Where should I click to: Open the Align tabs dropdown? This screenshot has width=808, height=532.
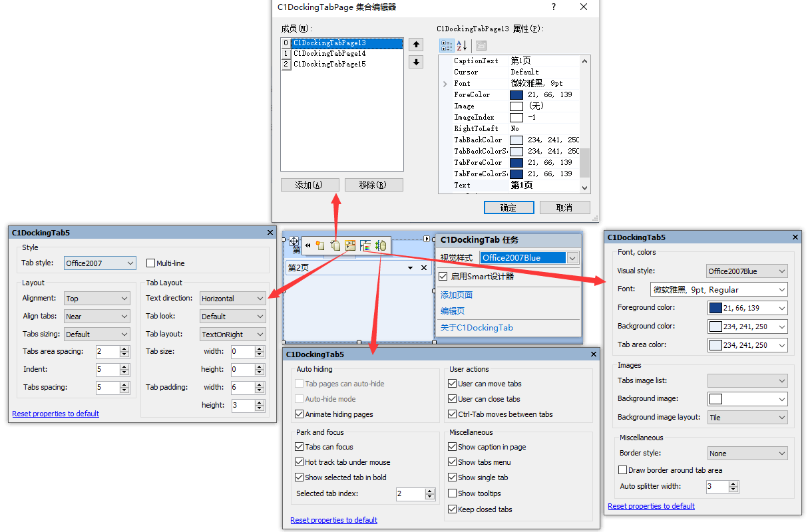pos(97,317)
